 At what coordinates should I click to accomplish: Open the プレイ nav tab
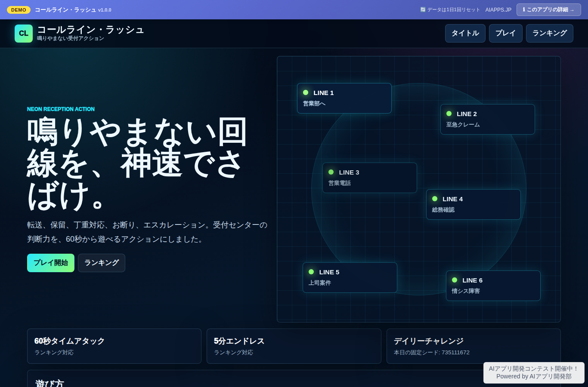tap(506, 34)
